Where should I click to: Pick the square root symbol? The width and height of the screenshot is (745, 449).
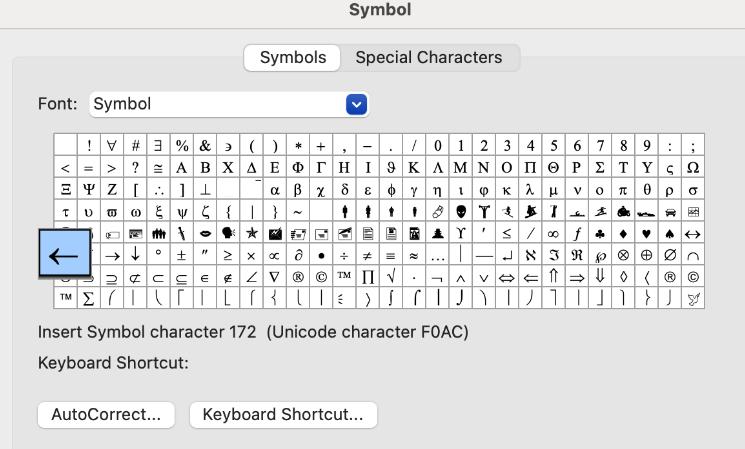(391, 277)
